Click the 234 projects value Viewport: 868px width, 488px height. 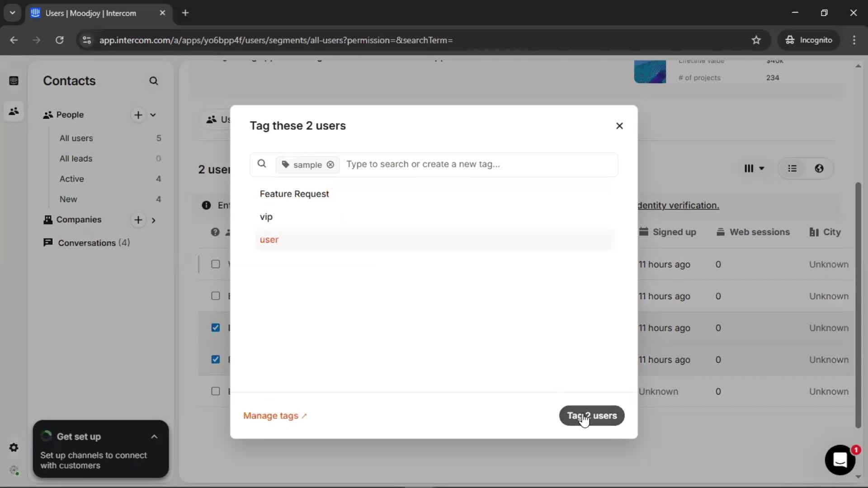pos(773,78)
